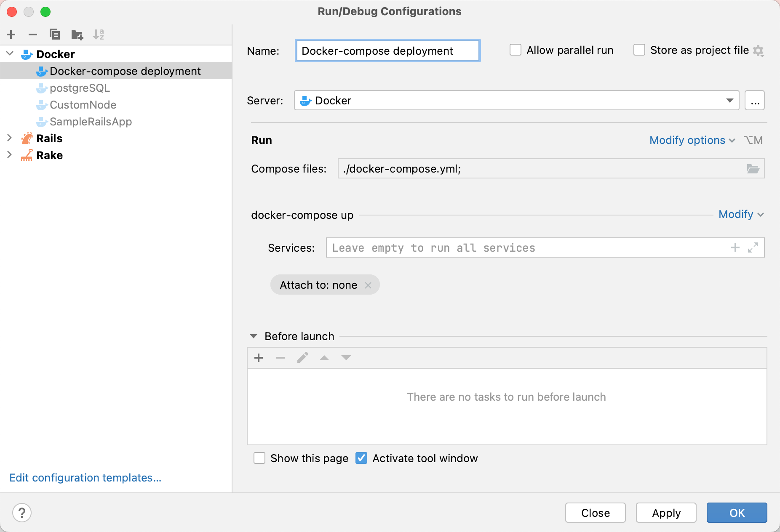Sort configurations alphabetically
This screenshot has height=532, width=780.
click(99, 35)
